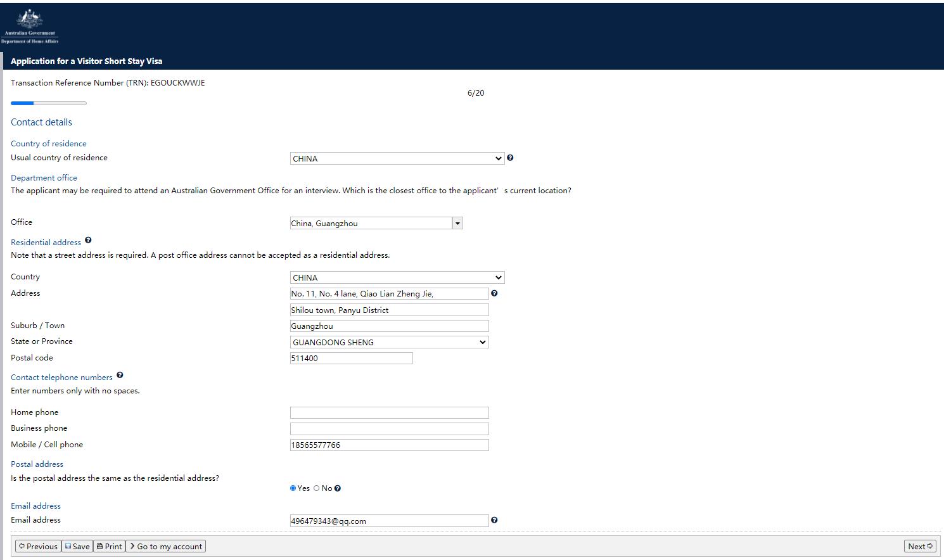
Task: Click Go to my account
Action: 166,546
